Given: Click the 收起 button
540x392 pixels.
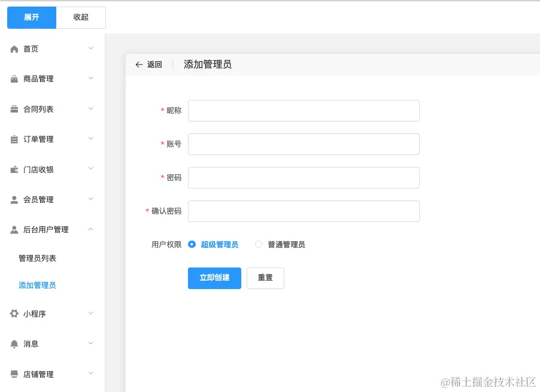Looking at the screenshot, I should click(x=81, y=17).
